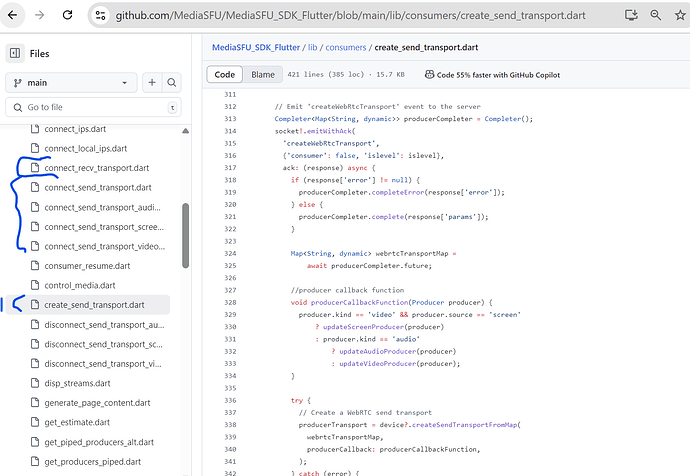This screenshot has height=476, width=690.
Task: Click line number 328
Action: pyautogui.click(x=230, y=302)
